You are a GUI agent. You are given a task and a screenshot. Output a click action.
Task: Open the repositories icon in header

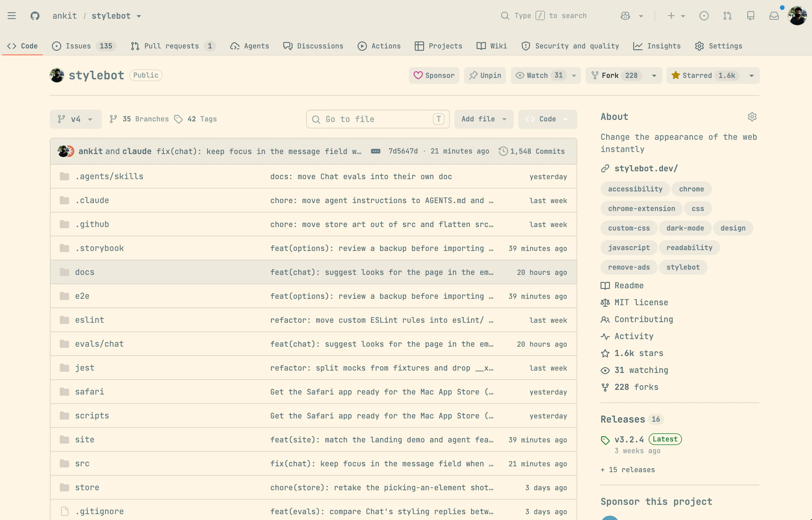(750, 16)
